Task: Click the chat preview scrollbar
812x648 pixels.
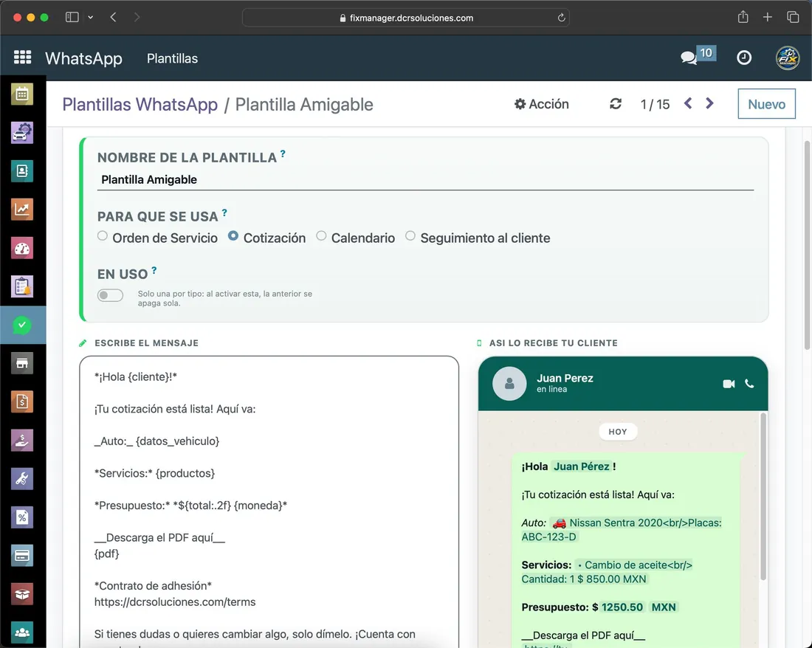Action: click(763, 497)
